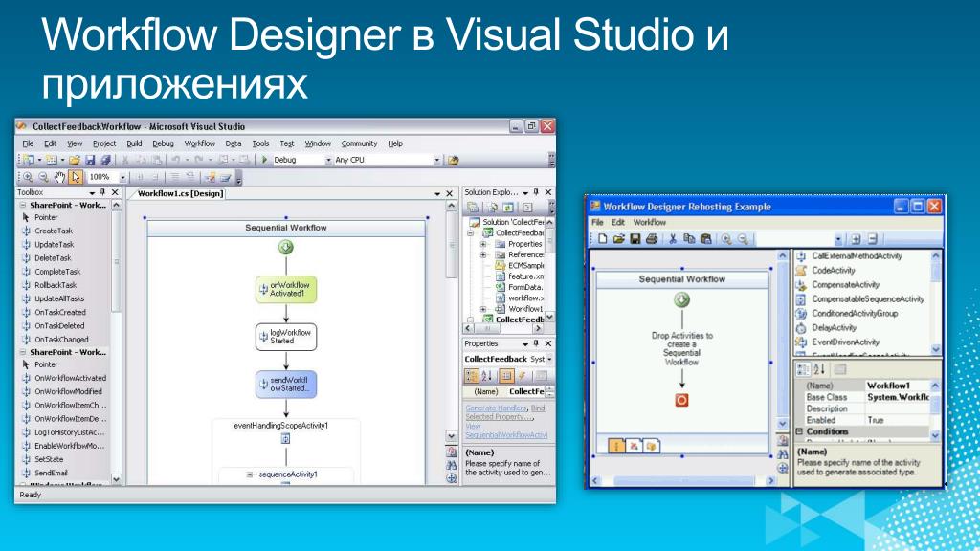The width and height of the screenshot is (980, 551).
Task: Click Rehosting designer horizontal scrollbar
Action: [x=682, y=480]
